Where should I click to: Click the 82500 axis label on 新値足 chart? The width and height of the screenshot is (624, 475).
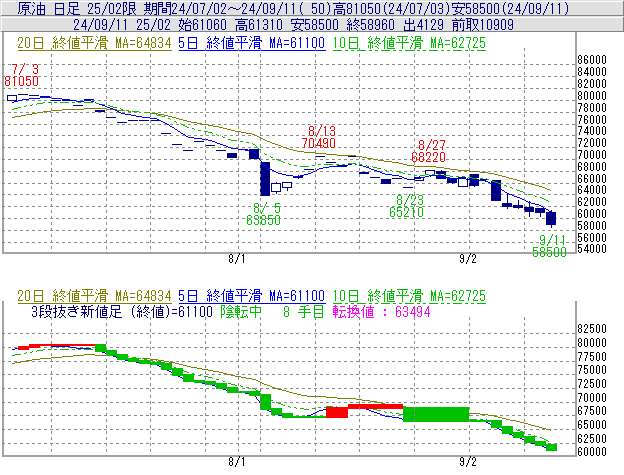(x=592, y=329)
